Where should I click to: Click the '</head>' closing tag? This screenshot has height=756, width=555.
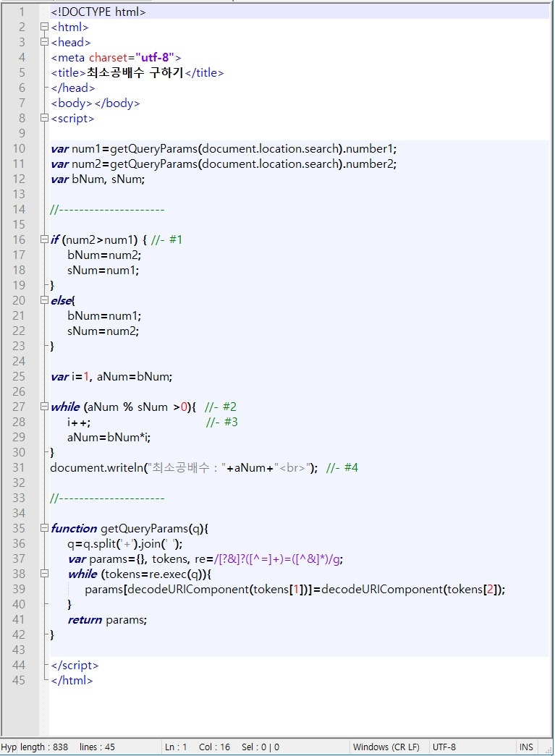click(x=73, y=88)
